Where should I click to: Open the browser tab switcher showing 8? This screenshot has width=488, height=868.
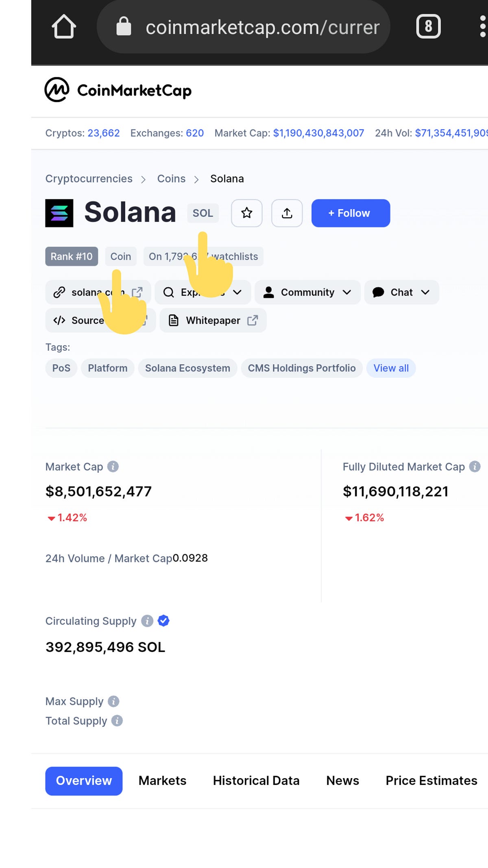(428, 27)
